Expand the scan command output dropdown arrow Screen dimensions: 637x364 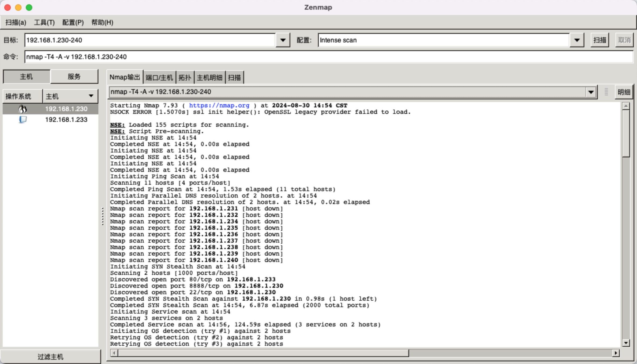pos(591,92)
